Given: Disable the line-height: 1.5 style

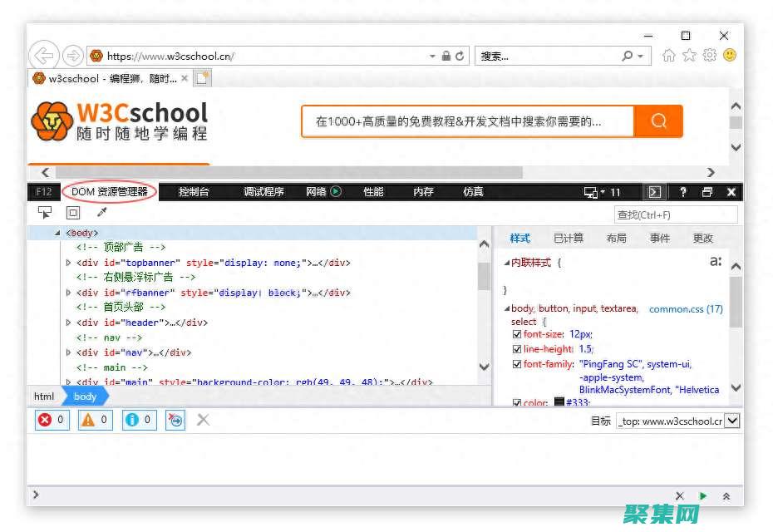Looking at the screenshot, I should [517, 349].
